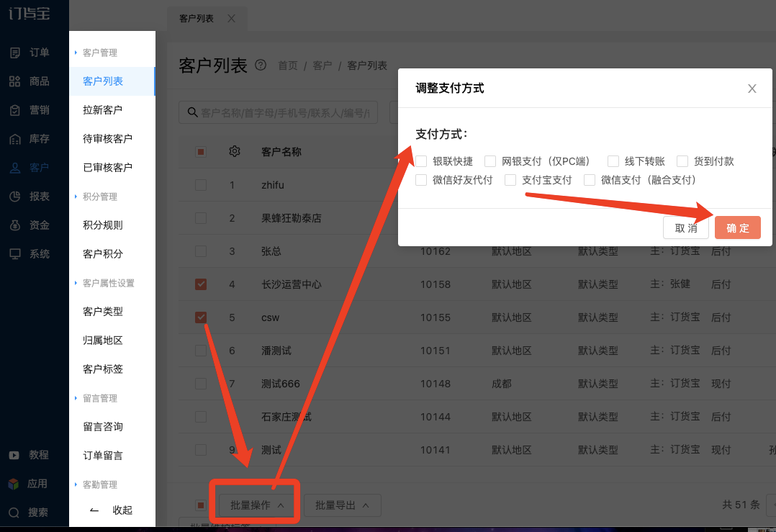Select 客户列表 in the submenu

point(112,81)
